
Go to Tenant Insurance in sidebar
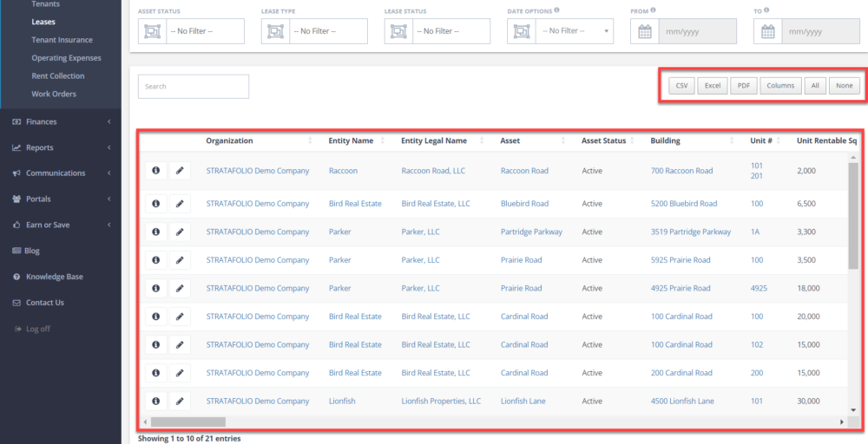(x=62, y=40)
